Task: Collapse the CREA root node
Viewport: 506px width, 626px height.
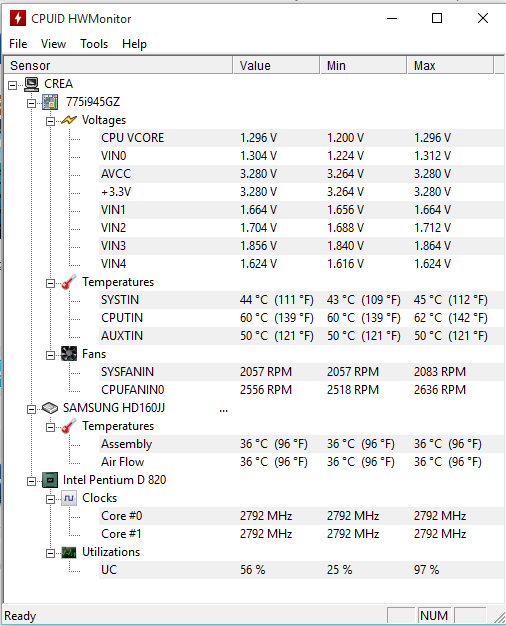Action: pos(13,85)
